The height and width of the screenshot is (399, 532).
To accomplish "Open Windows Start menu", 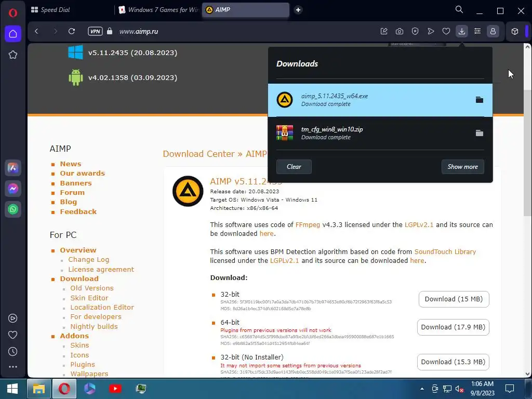I will pyautogui.click(x=12, y=389).
